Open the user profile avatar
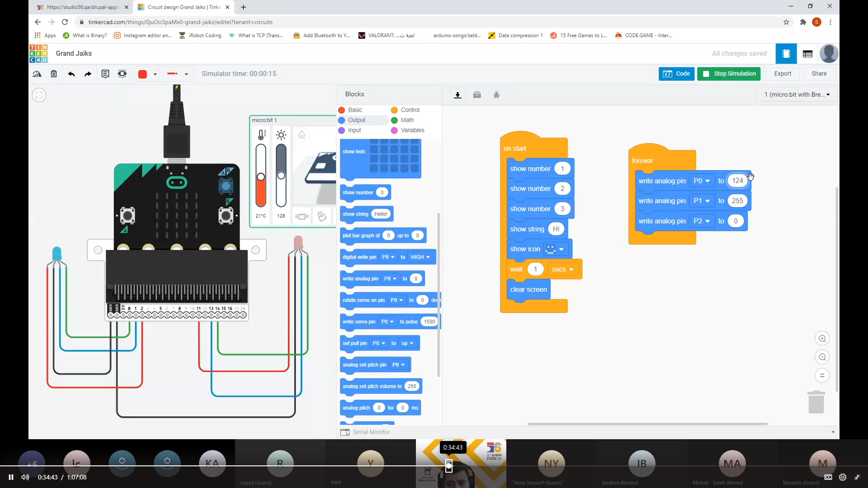 [829, 54]
